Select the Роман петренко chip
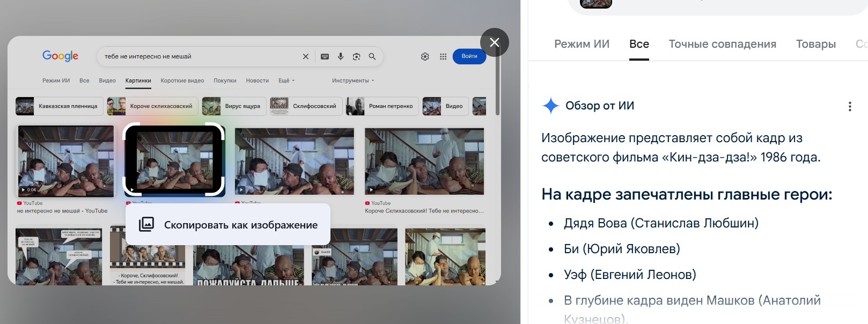Image resolution: width=868 pixels, height=324 pixels. (x=382, y=106)
